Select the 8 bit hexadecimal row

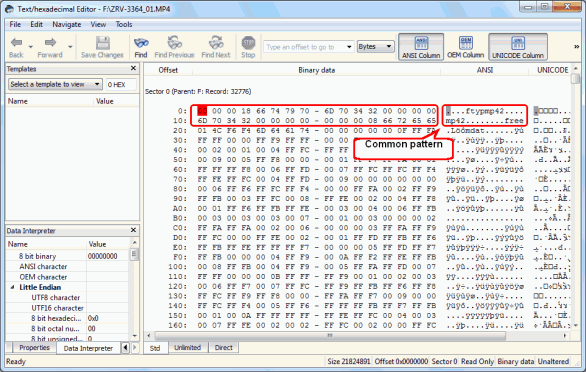point(68,318)
